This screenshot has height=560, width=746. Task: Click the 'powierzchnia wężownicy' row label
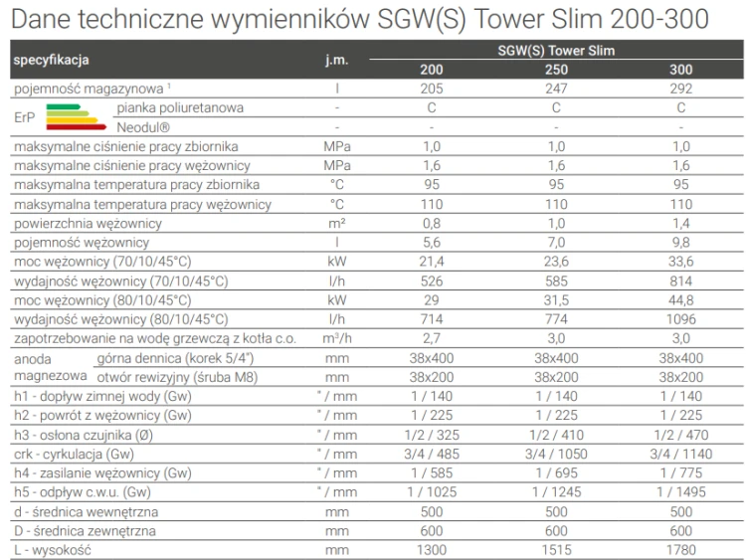(x=88, y=224)
